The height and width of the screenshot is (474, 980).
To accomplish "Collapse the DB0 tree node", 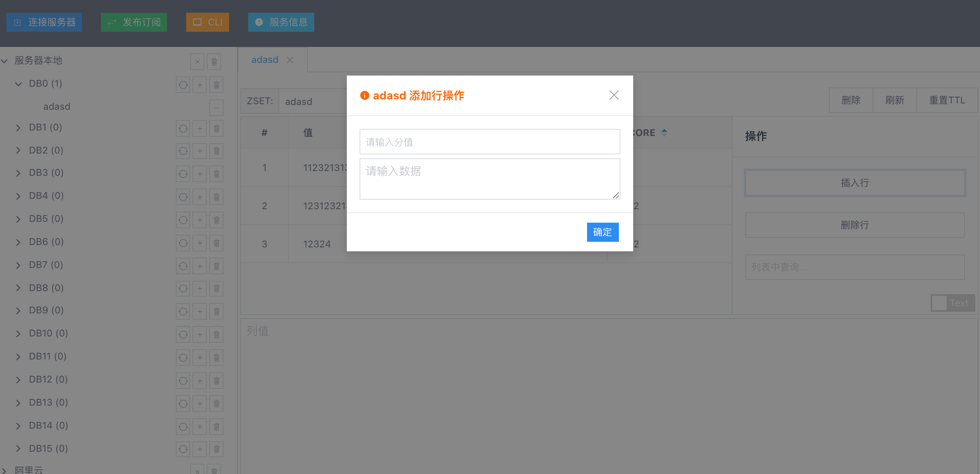I will pos(18,84).
